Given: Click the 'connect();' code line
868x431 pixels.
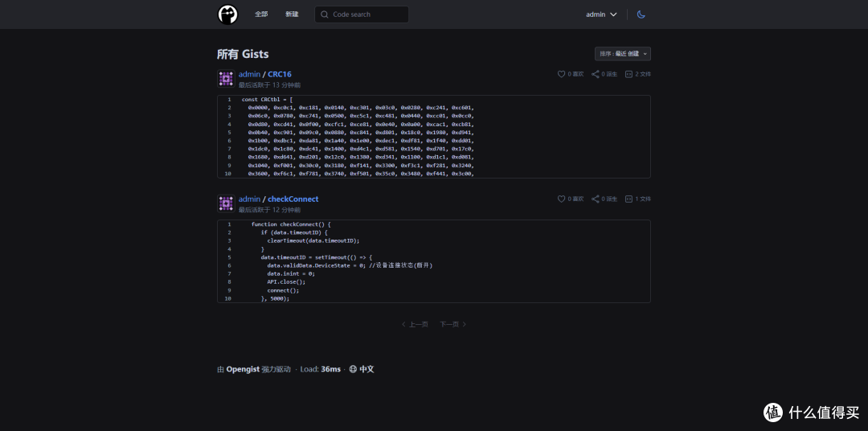Looking at the screenshot, I should [x=283, y=290].
